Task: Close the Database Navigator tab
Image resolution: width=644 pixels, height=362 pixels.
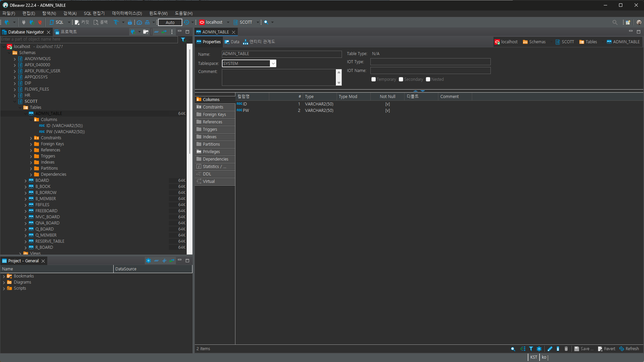Action: (x=49, y=32)
